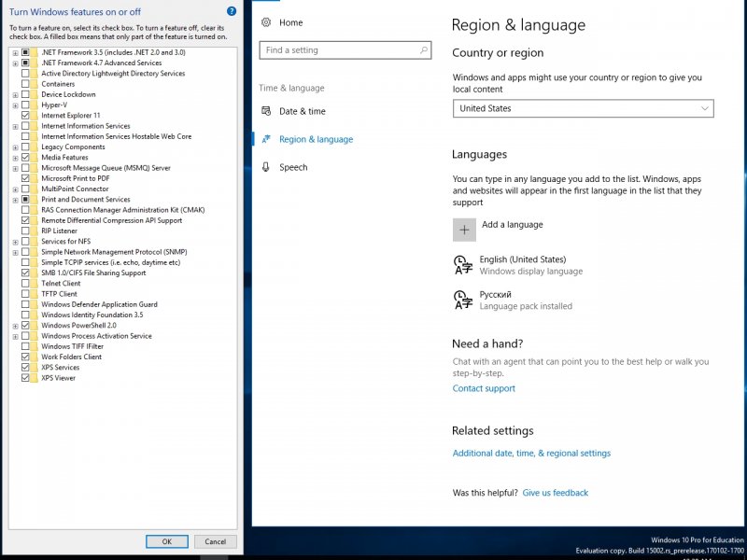Click the Region & language icon in sidebar
This screenshot has width=747, height=560.
[x=266, y=139]
